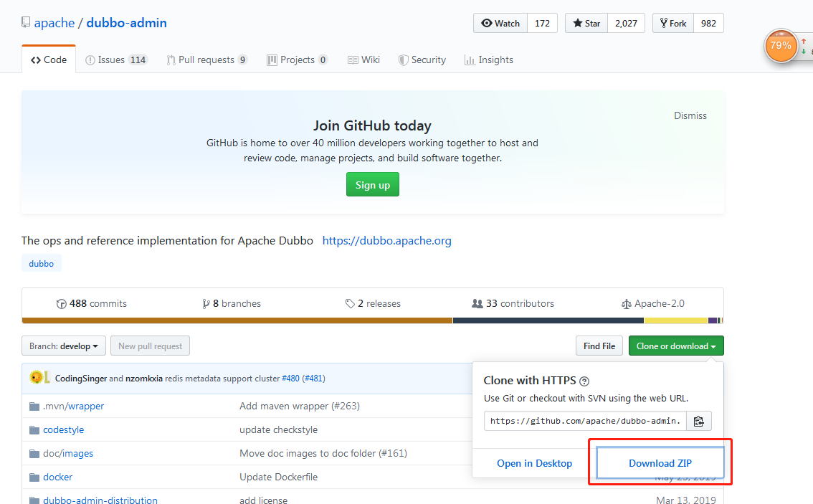Click the help icon beside Clone with HTTPS
The image size is (813, 504).
click(584, 381)
